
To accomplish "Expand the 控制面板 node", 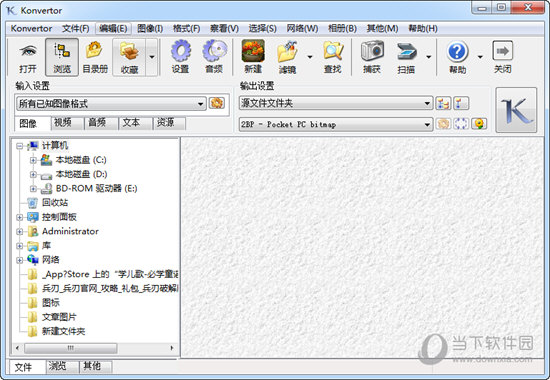I will [x=20, y=218].
